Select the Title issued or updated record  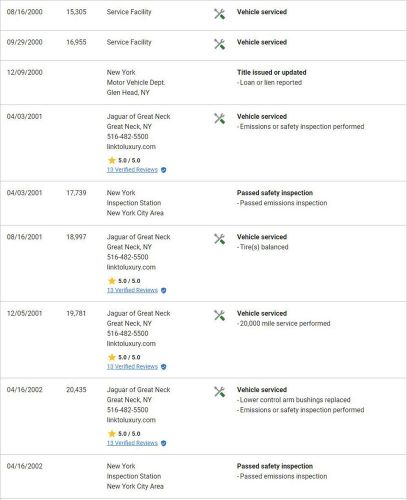click(203, 82)
